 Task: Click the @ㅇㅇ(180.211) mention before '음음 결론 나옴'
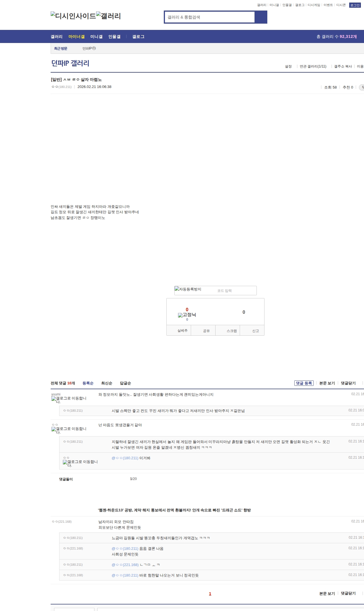pos(125,549)
